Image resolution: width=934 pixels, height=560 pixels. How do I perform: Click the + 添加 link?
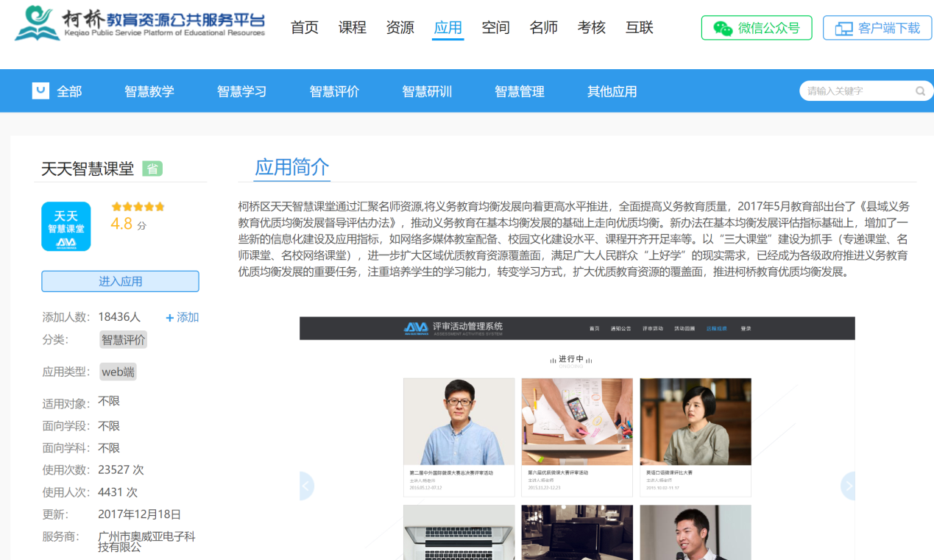(x=183, y=317)
